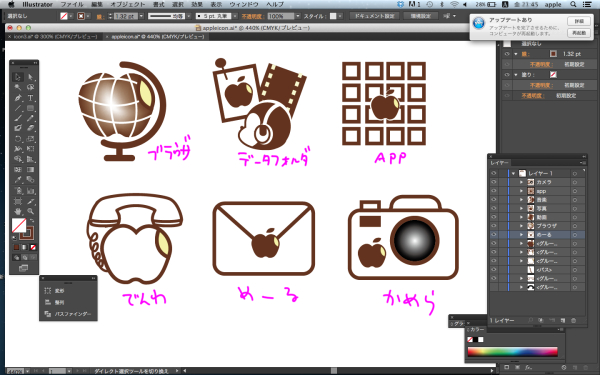Select the Mesh tool
Screen dimensions: 600x375
[x=18, y=170]
